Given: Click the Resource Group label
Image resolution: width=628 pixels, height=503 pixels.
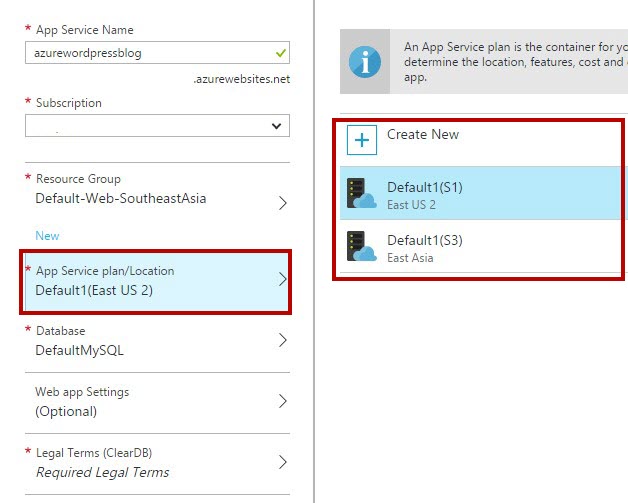Looking at the screenshot, I should (x=78, y=179).
